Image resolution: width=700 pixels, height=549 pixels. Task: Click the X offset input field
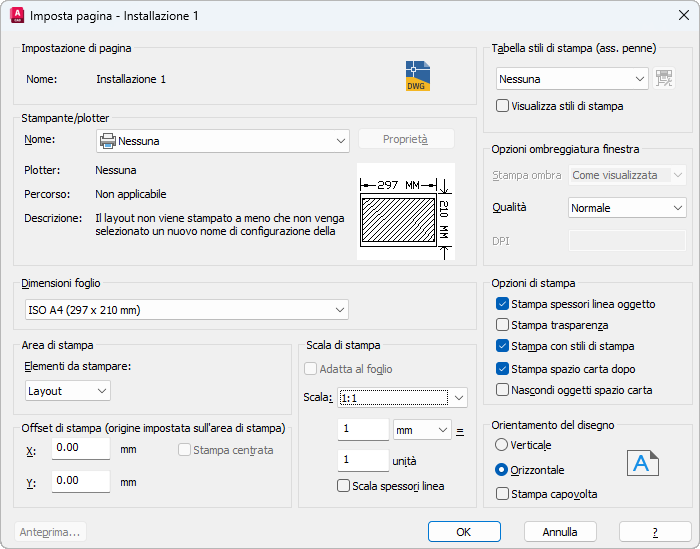80,449
